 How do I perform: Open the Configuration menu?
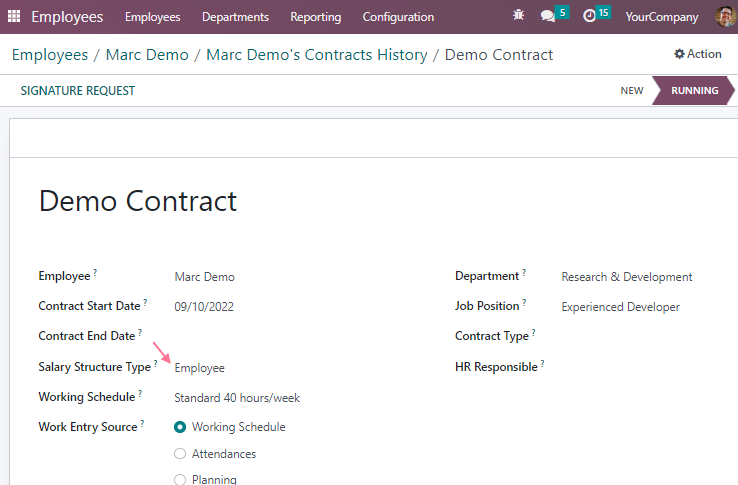(x=398, y=17)
